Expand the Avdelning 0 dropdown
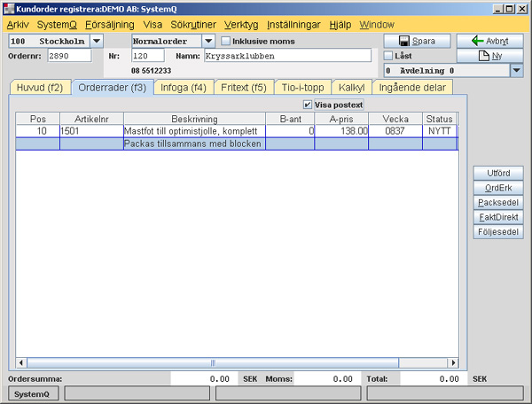This screenshot has width=532, height=404. click(516, 71)
